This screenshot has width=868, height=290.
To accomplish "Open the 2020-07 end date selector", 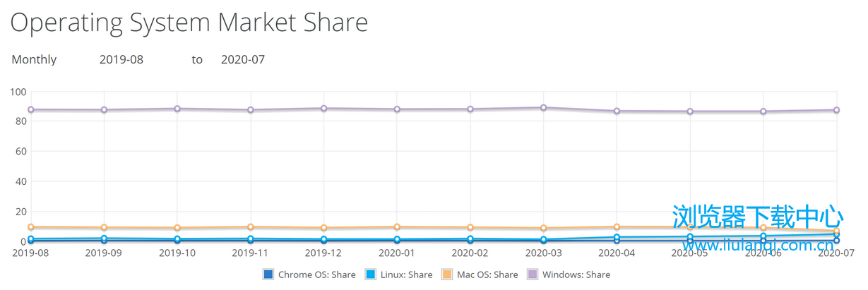I will [243, 60].
